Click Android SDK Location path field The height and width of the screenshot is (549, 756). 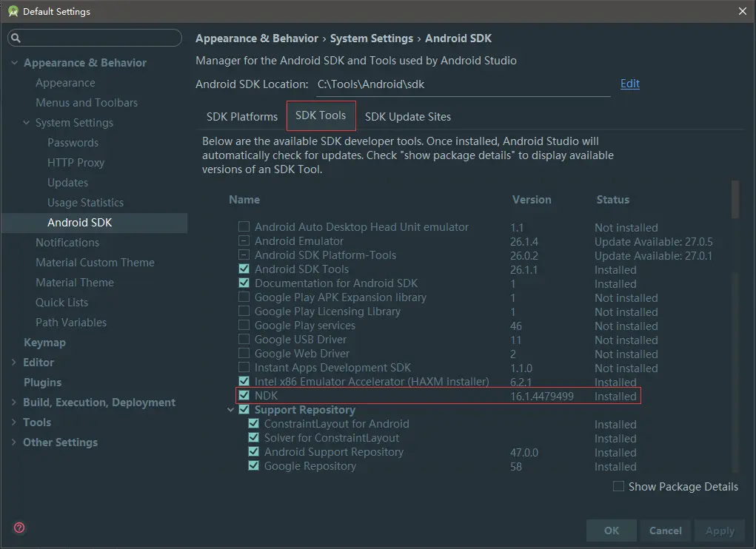pyautogui.click(x=463, y=85)
